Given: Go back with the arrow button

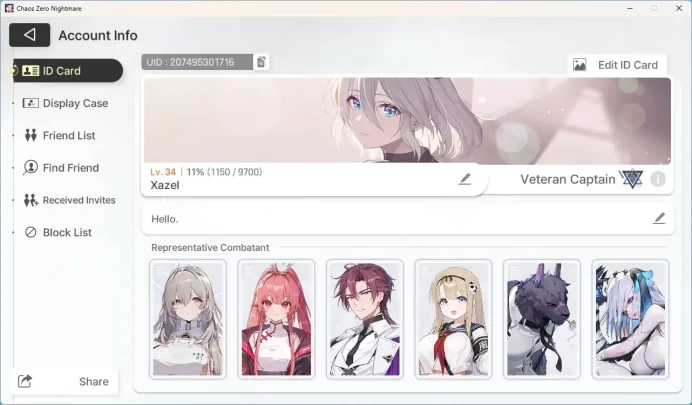Looking at the screenshot, I should (x=30, y=35).
